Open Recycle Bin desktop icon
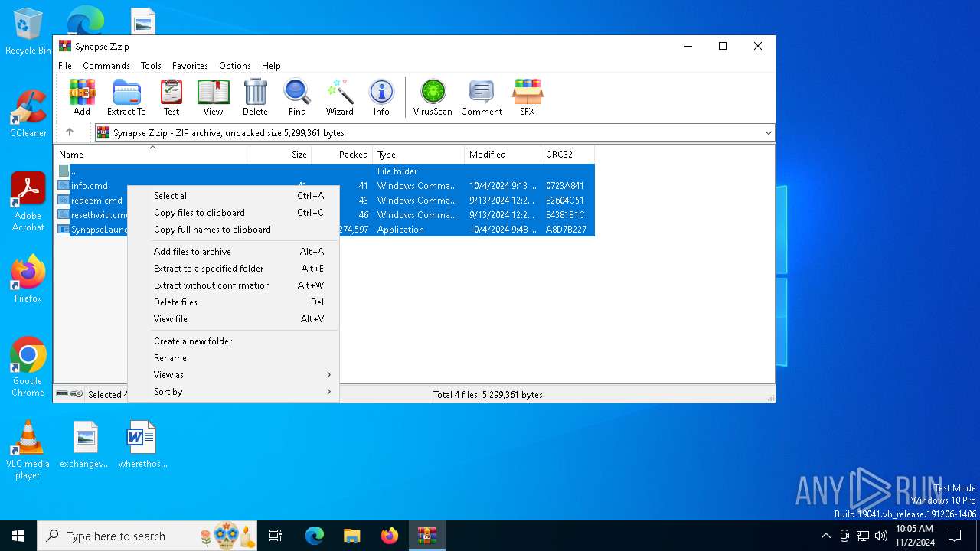This screenshot has width=980, height=551. [28, 32]
